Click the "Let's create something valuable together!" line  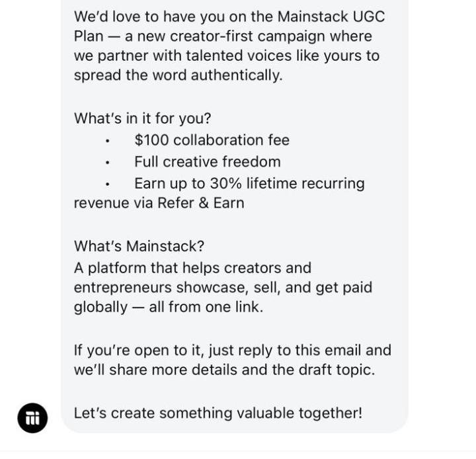218,413
